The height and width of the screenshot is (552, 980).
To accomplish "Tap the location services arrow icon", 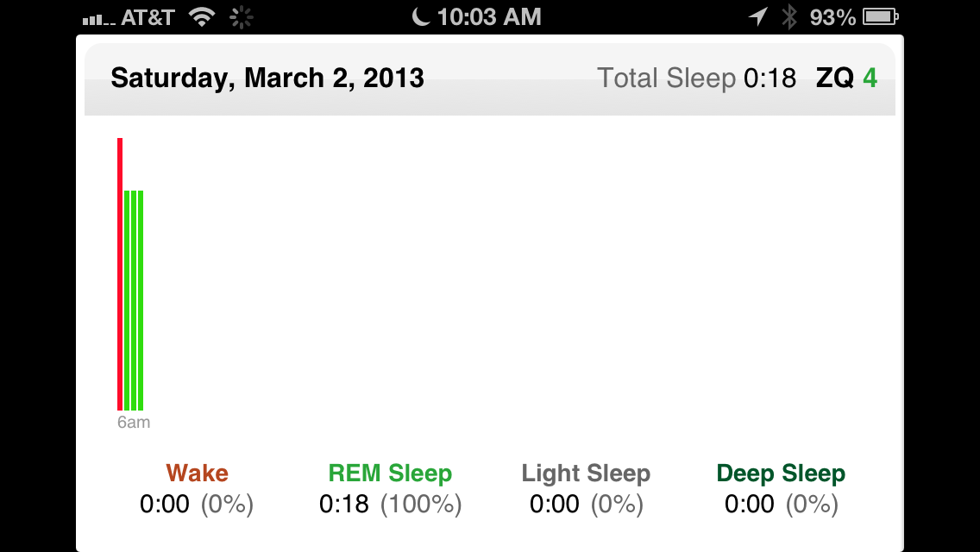I will [x=757, y=17].
